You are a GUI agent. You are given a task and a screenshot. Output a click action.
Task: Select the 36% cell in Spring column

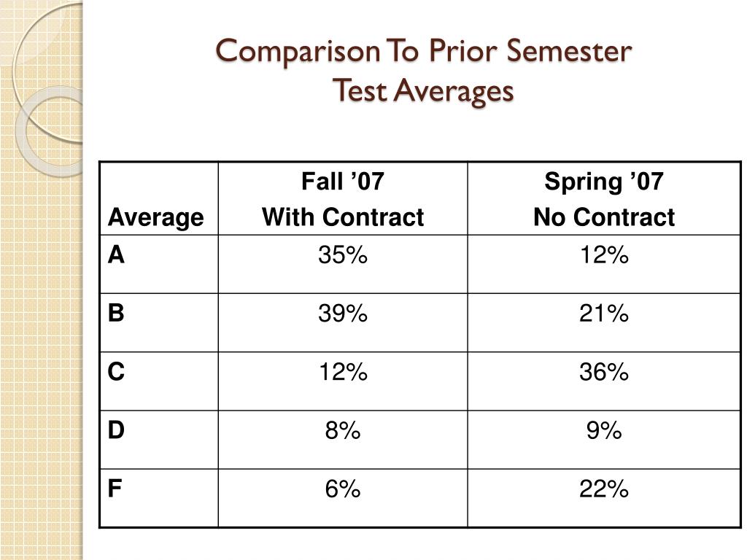[604, 381]
